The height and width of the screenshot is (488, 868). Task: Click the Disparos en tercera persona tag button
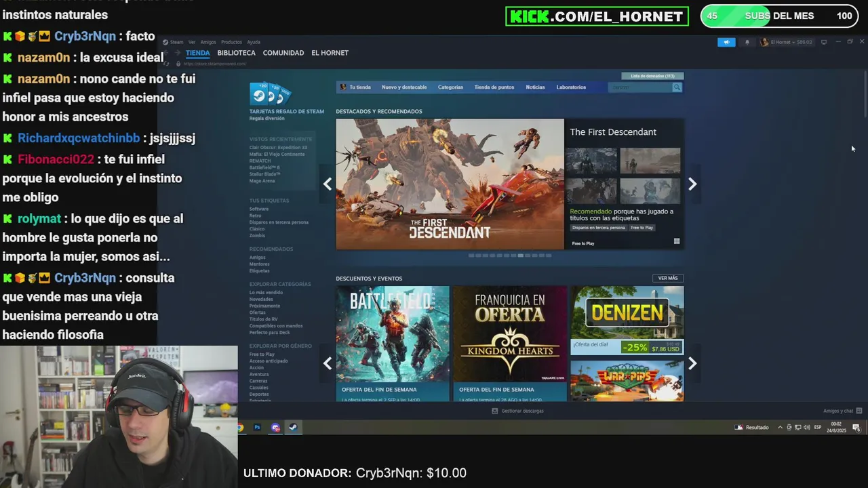(598, 228)
